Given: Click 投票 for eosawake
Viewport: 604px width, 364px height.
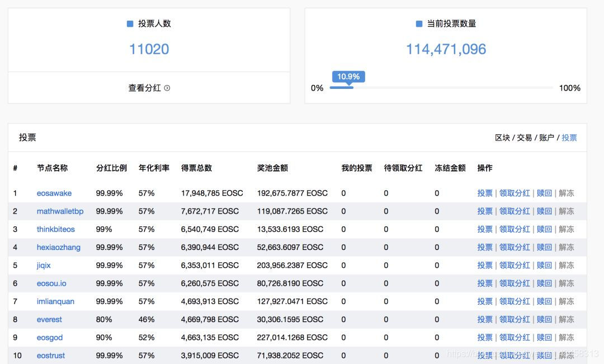Looking at the screenshot, I should click(x=484, y=193).
